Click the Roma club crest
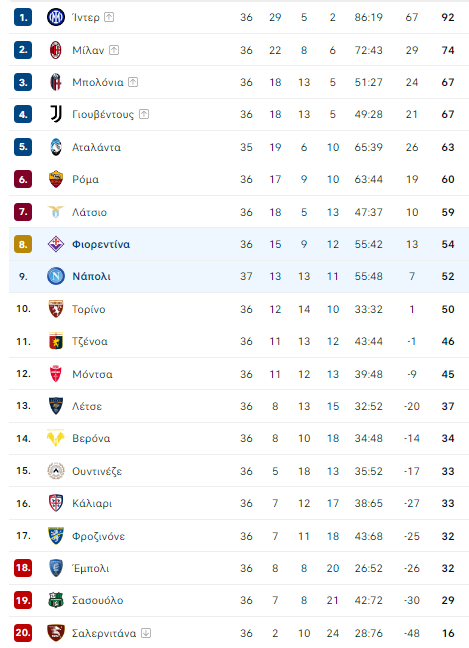This screenshot has width=469, height=648. click(x=56, y=179)
